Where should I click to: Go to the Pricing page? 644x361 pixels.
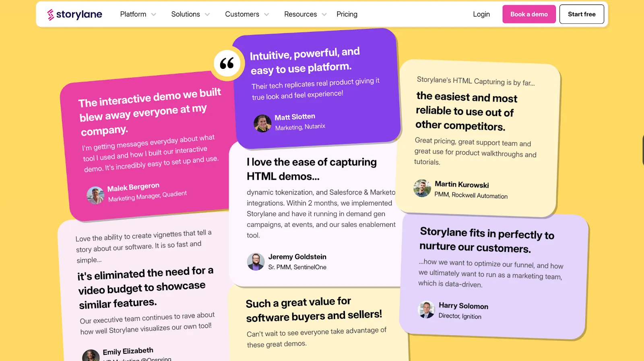347,14
